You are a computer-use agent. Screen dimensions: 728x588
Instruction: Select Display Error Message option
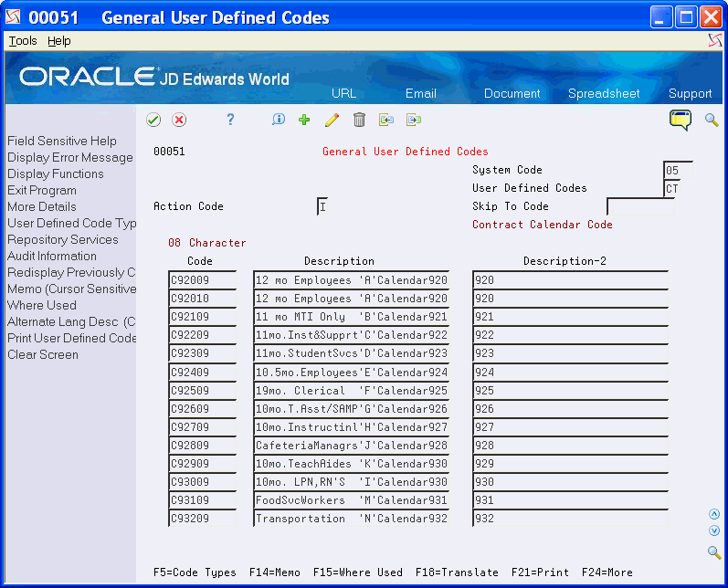tap(70, 157)
